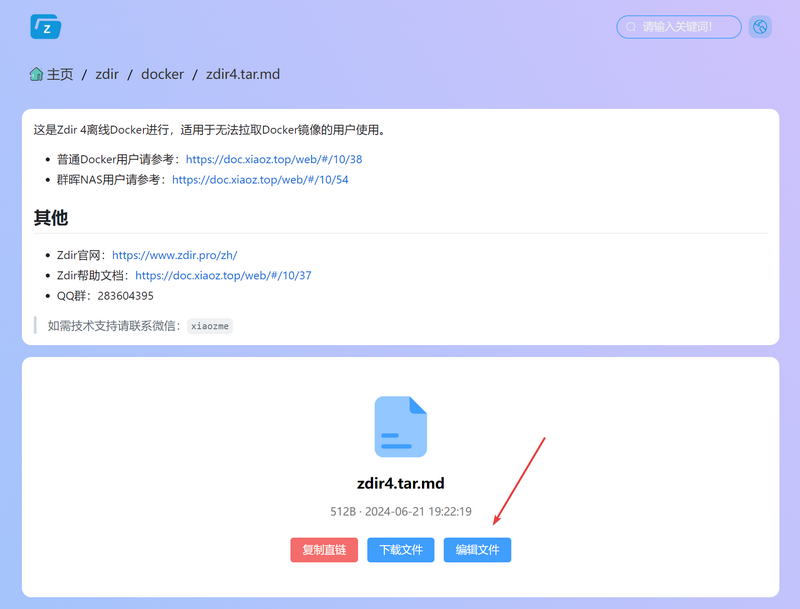Click 下载文件 button

(x=401, y=550)
